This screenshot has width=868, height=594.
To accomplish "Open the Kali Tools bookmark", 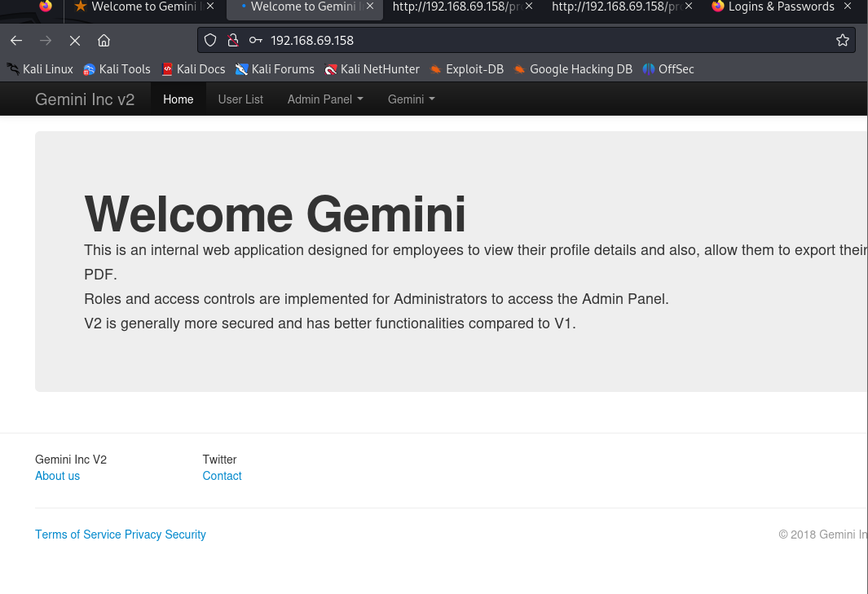I will (x=117, y=69).
